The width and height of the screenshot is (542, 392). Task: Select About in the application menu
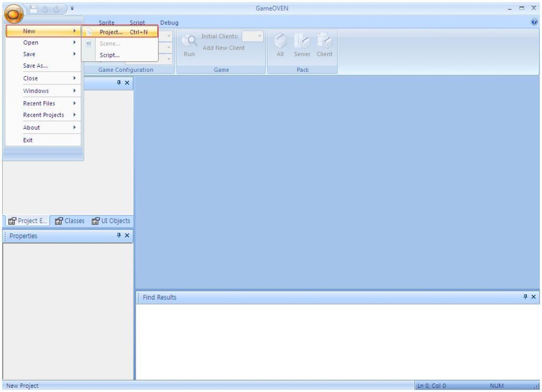43,127
